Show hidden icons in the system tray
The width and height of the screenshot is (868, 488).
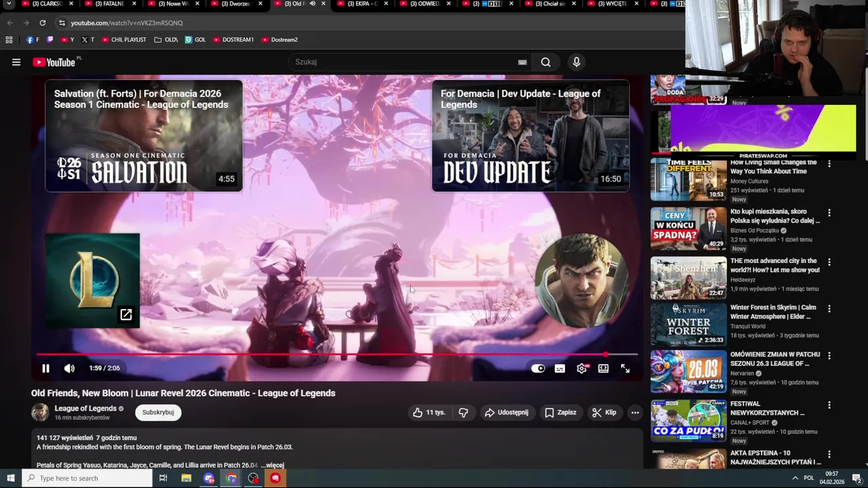795,479
